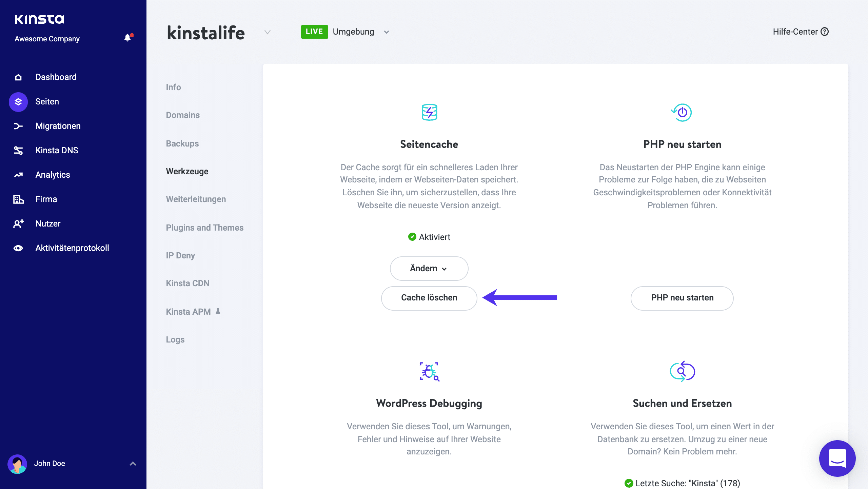Click the notification bell icon

pyautogui.click(x=128, y=38)
